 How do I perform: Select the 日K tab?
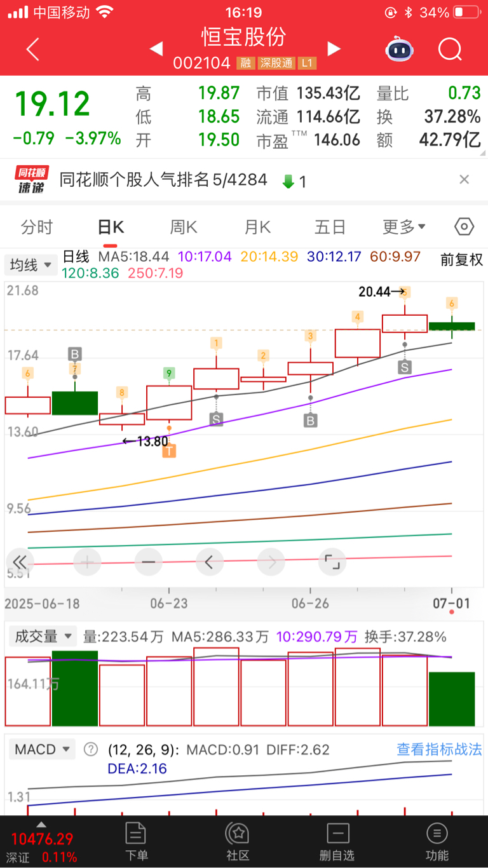tap(110, 227)
